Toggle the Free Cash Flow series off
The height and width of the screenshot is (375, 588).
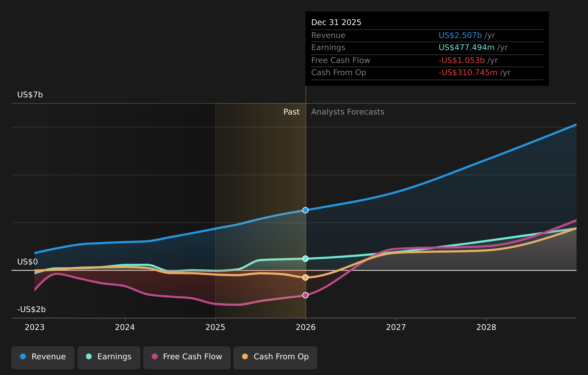pos(187,356)
